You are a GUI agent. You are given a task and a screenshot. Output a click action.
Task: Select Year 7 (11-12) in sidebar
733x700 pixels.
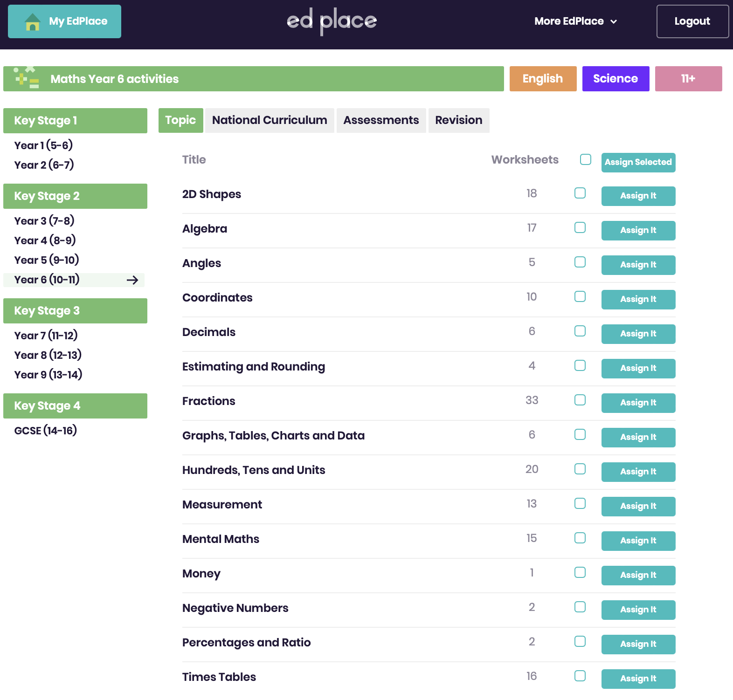click(46, 336)
